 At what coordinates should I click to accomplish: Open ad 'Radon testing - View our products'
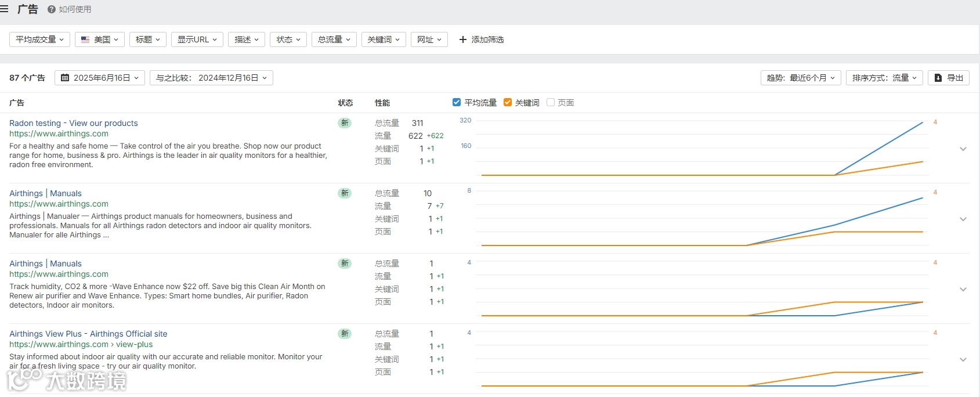click(x=74, y=123)
